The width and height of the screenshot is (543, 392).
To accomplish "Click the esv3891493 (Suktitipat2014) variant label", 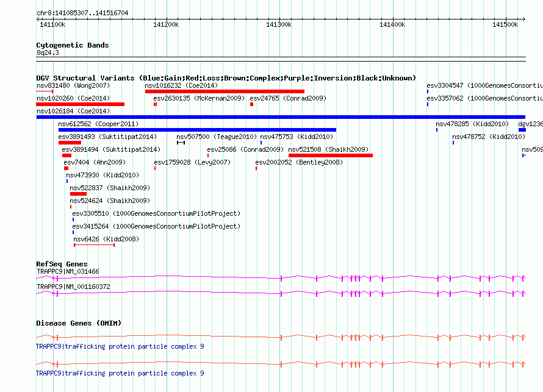I will click(107, 137).
